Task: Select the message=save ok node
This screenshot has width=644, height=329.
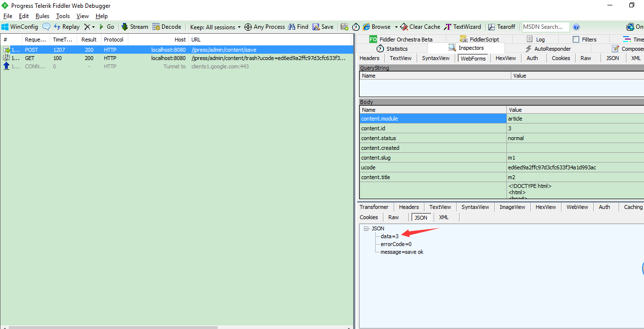Action: click(402, 252)
